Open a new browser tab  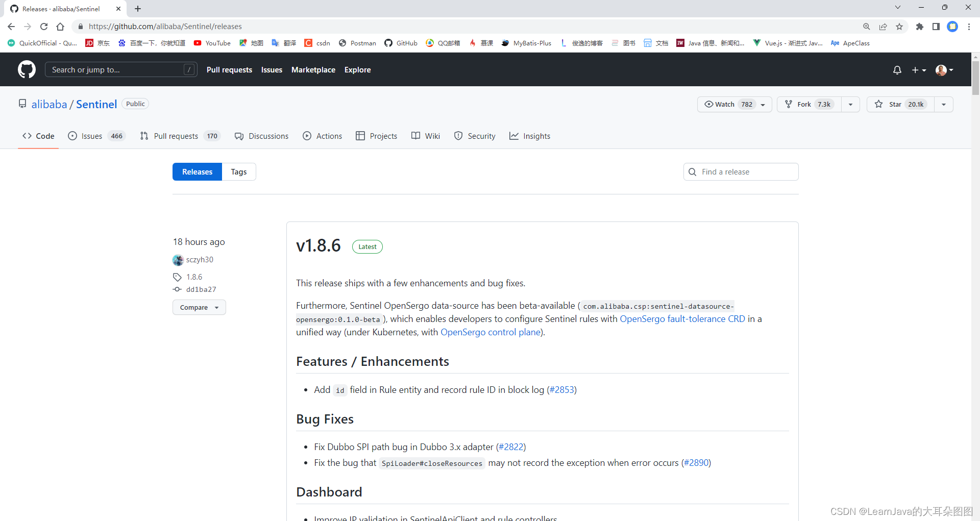pos(138,9)
